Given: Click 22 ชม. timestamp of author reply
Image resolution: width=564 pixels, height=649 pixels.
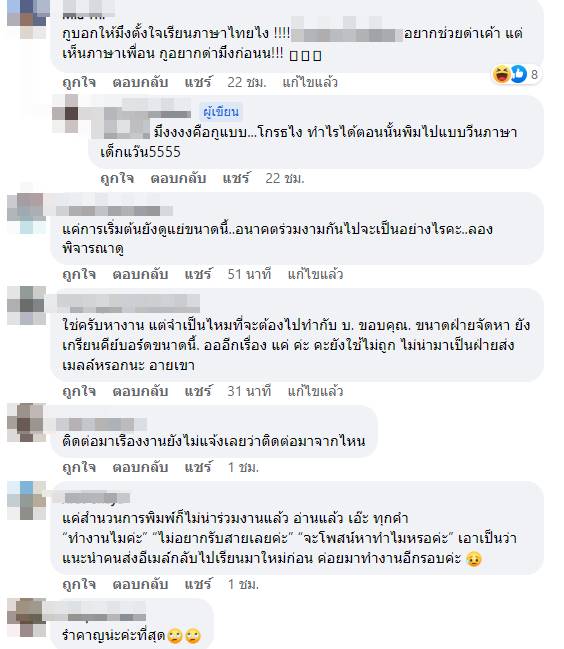Looking at the screenshot, I should (x=285, y=178).
